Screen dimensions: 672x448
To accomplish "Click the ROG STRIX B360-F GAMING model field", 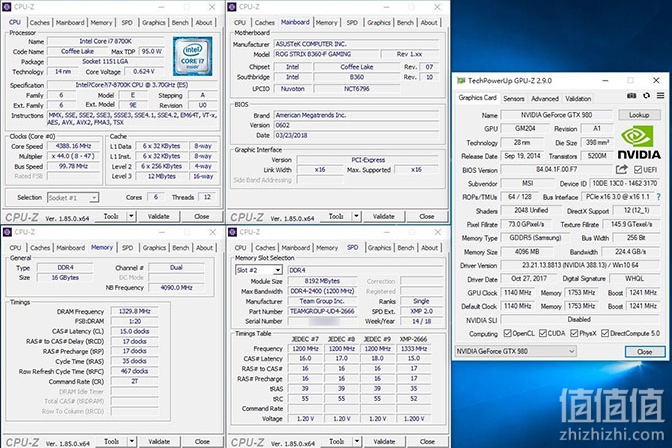I will (326, 54).
